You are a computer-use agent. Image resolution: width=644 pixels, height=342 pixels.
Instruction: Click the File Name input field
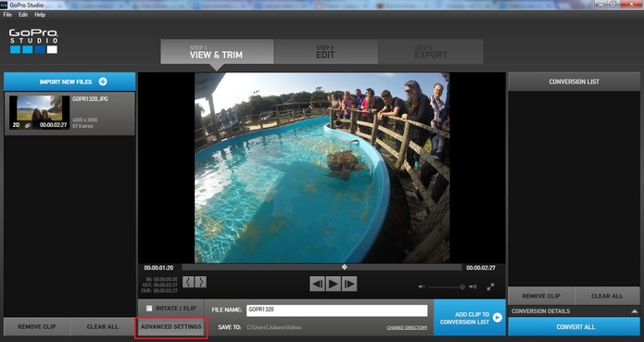(x=336, y=310)
